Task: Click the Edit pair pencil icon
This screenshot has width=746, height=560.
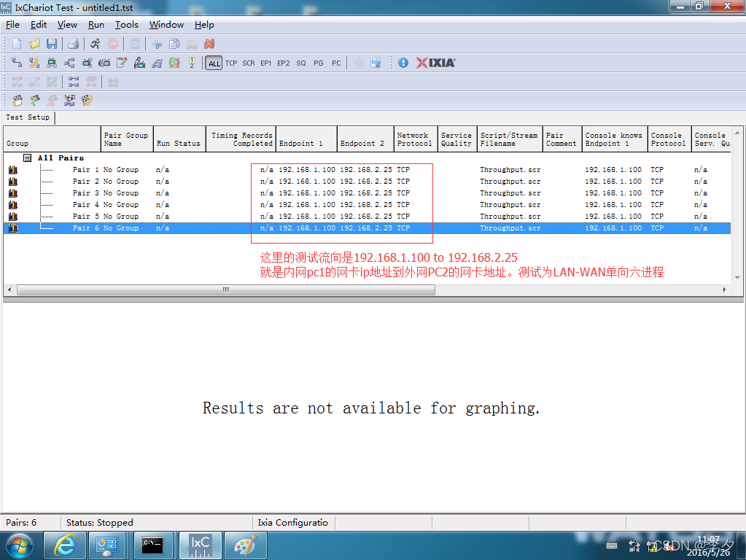Action: tap(122, 63)
